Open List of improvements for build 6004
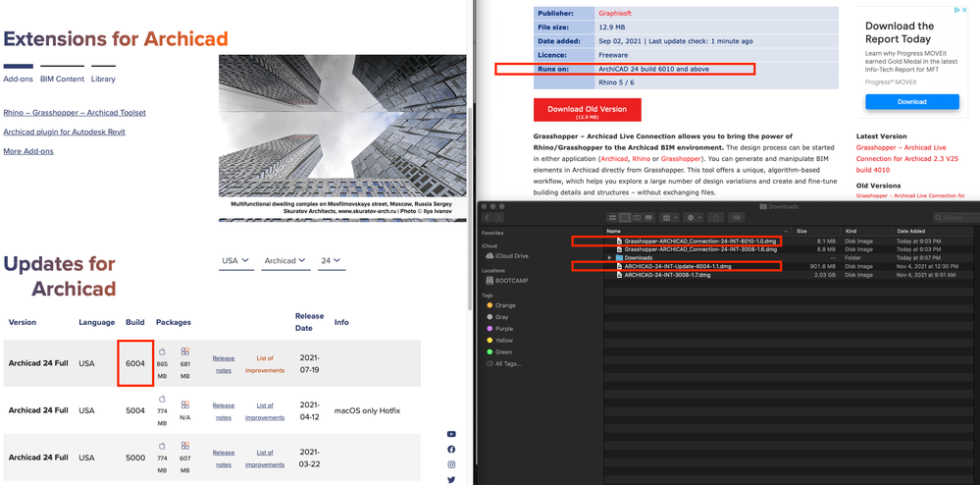Viewport: 980px width, 485px height. pyautogui.click(x=265, y=364)
